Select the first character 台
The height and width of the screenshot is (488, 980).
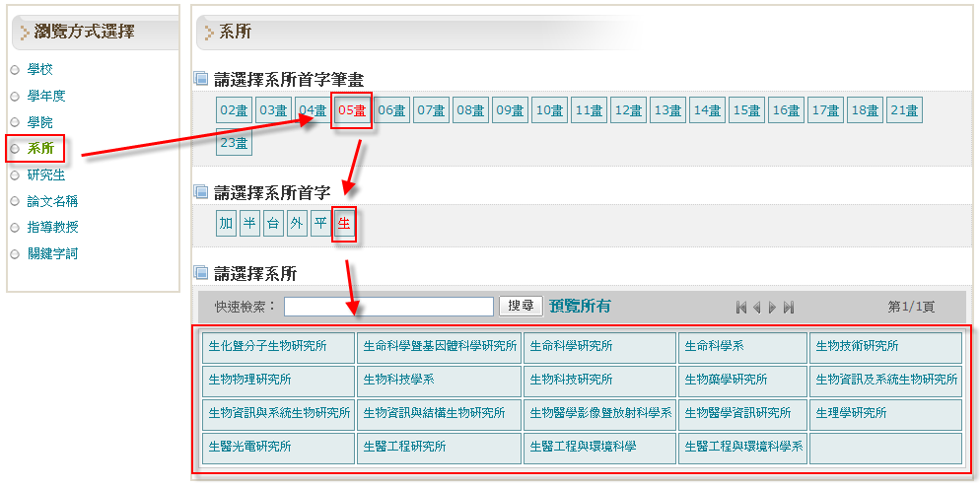point(273,224)
